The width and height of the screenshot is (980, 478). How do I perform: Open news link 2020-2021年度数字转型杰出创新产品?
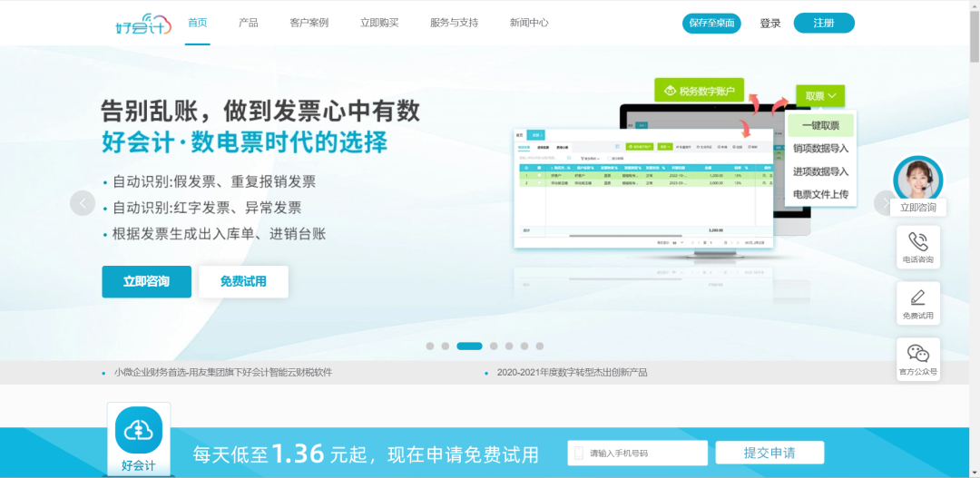[x=572, y=373]
